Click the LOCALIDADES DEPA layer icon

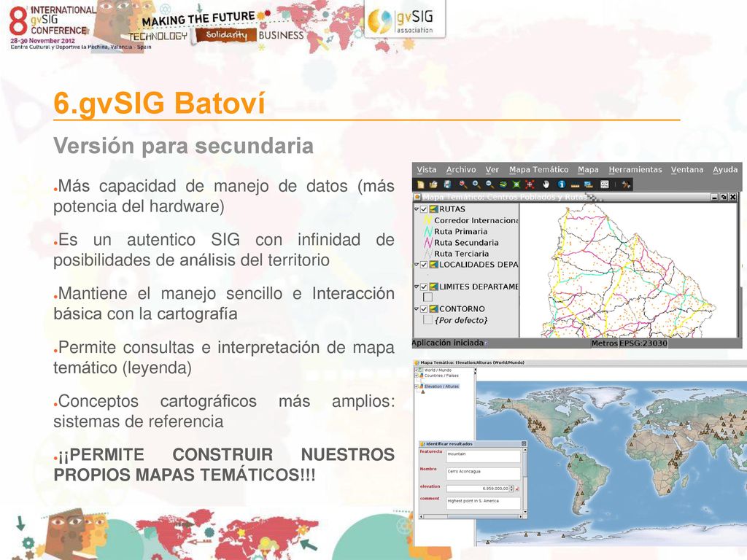tap(433, 264)
